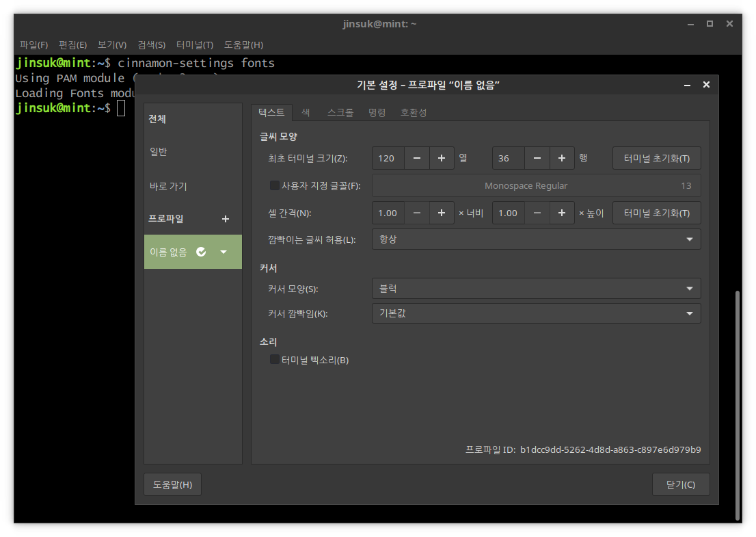
Task: Click the 깜빡이는 글씨 허용(L) label
Action: (x=312, y=240)
